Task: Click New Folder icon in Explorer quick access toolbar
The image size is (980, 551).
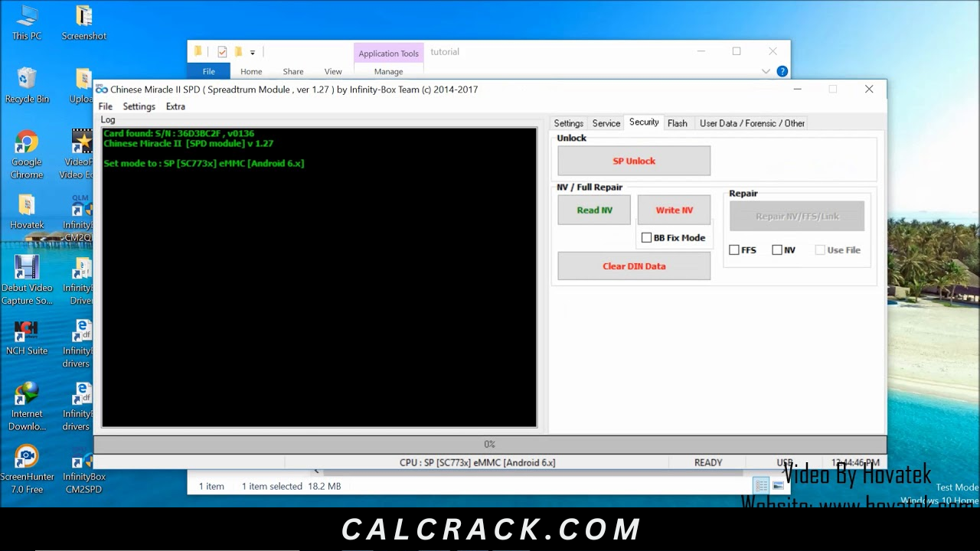Action: tap(238, 52)
